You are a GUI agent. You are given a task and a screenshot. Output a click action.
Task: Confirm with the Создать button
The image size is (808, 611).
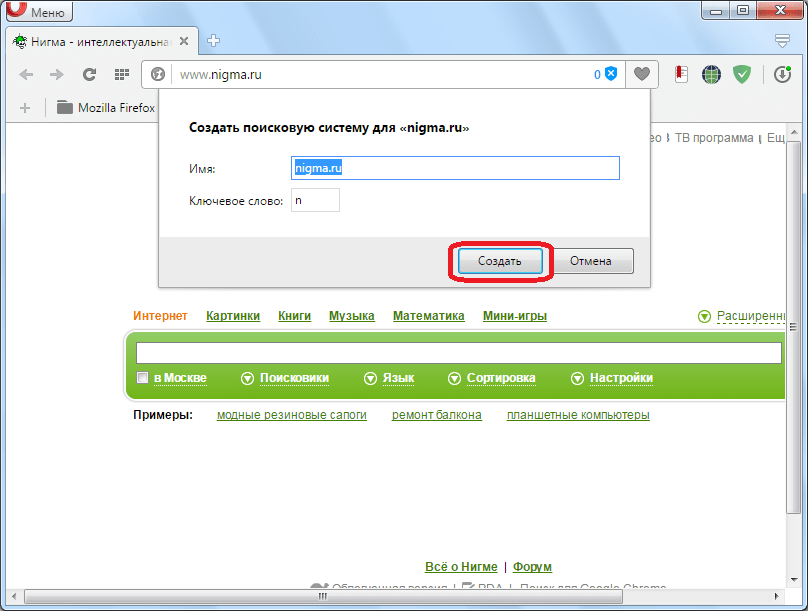pos(500,261)
